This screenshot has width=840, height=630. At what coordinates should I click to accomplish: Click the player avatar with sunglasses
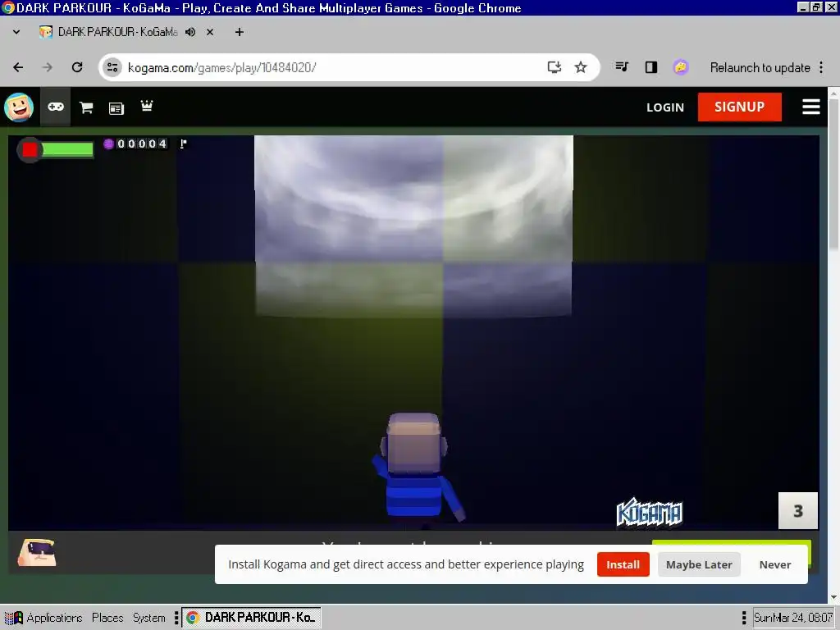tap(36, 552)
